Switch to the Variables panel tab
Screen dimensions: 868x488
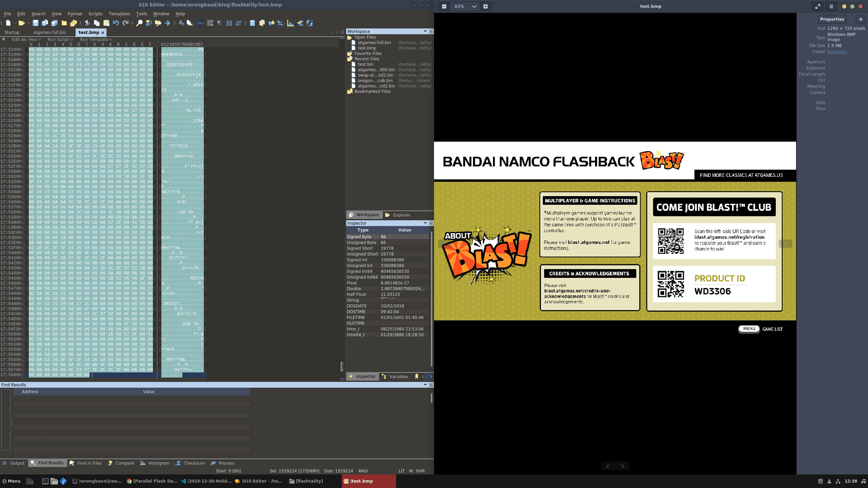pos(398,377)
